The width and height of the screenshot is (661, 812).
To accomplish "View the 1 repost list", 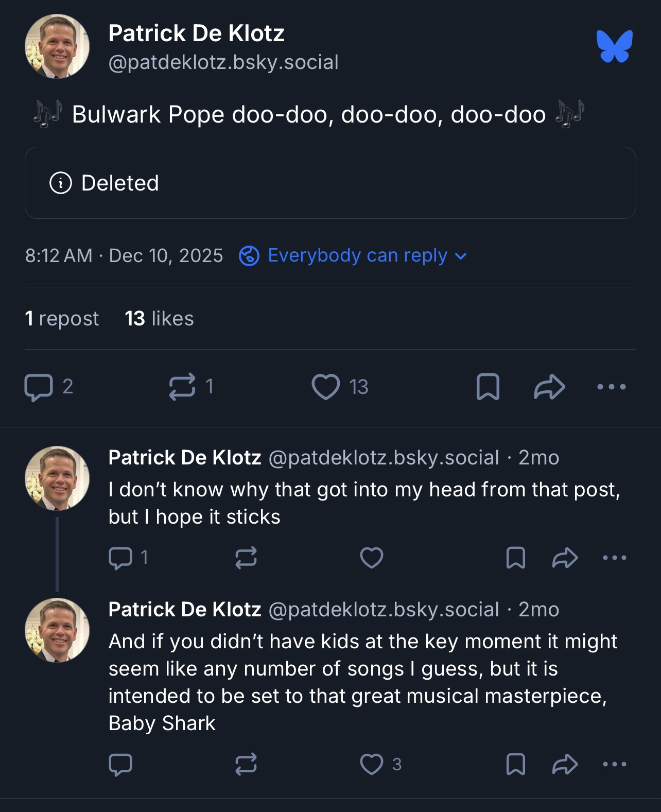I will (62, 318).
